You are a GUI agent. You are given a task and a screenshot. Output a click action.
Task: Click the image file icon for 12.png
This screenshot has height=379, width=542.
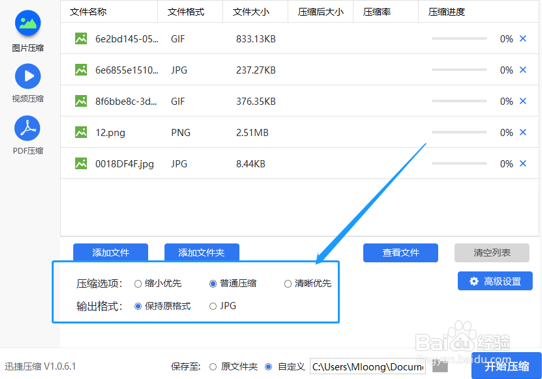[81, 132]
